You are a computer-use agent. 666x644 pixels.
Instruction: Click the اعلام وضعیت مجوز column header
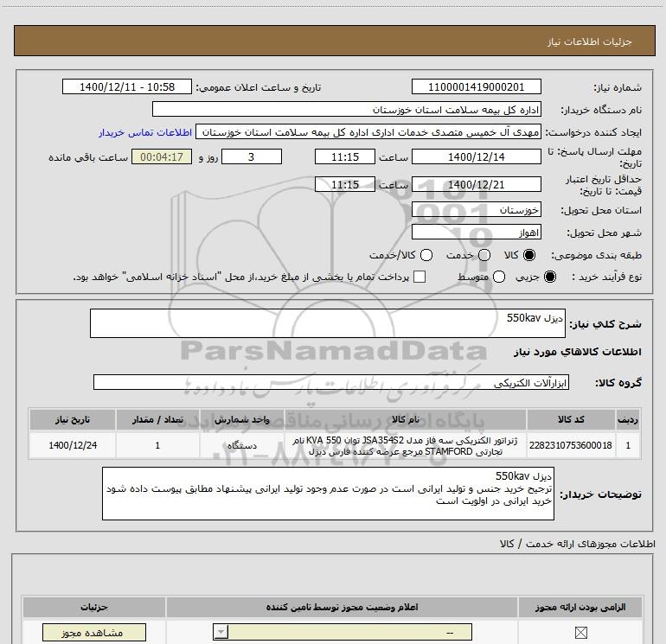tap(342, 608)
